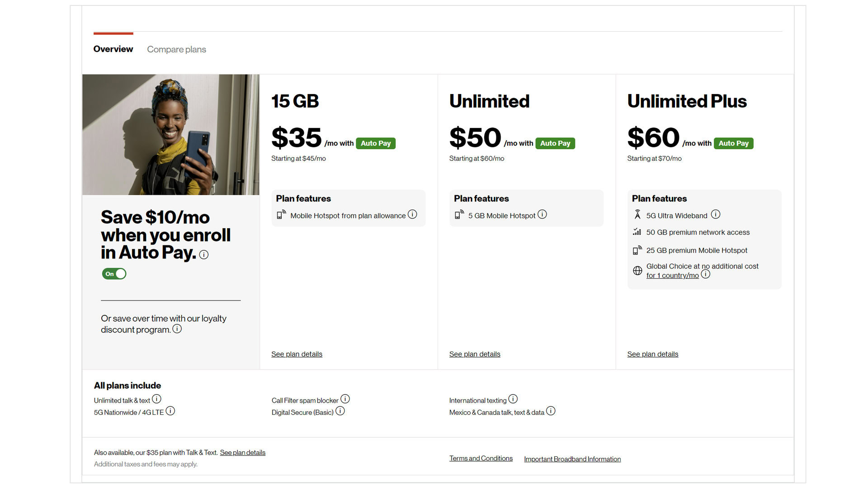
Task: Toggle the Call Filter spam blocker checkbox
Action: [x=344, y=399]
